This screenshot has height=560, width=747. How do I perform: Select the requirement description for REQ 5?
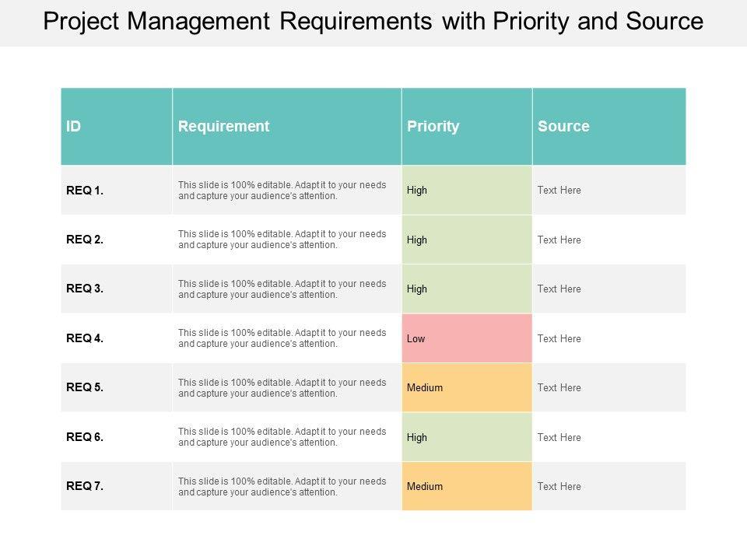click(282, 387)
